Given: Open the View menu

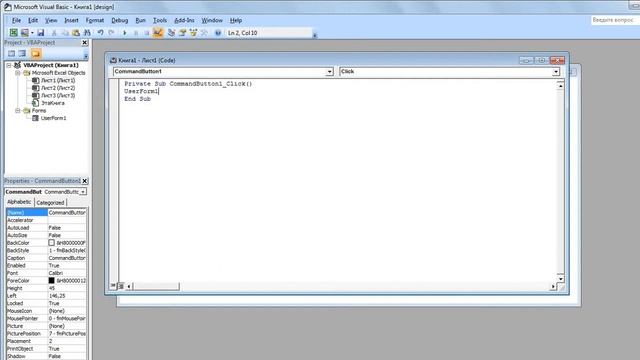Looking at the screenshot, I should [x=51, y=20].
